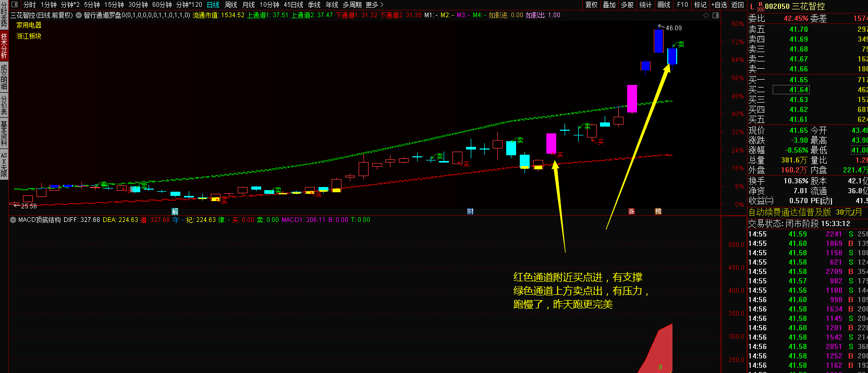Screen dimensions: 868x373
Task: Click the diamond icon above the percentage axis
Action: (706, 15)
